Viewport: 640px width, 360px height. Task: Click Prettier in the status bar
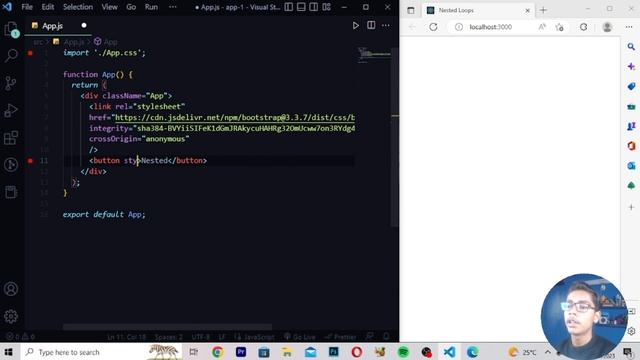pyautogui.click(x=341, y=337)
